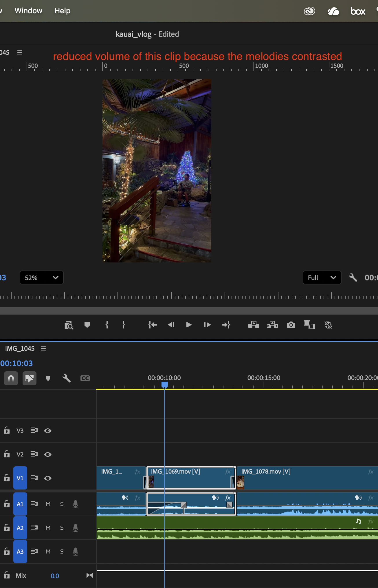Toggle V1 track targeting
This screenshot has height=588, width=378.
[20, 478]
